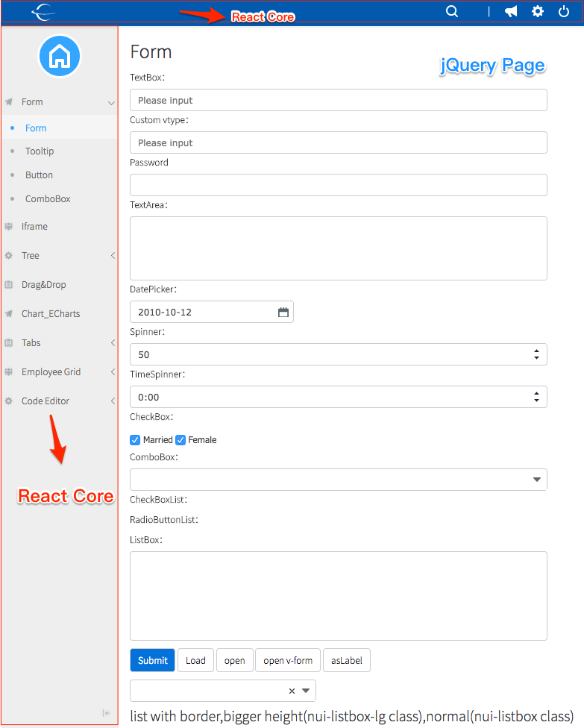Increase the Spinner value with up arrow
The image size is (584, 728).
point(537,351)
